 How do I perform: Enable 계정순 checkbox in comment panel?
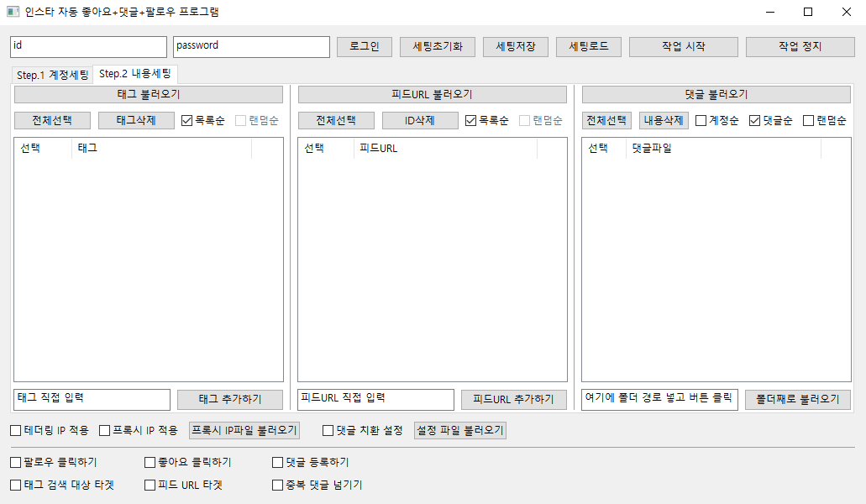point(701,121)
